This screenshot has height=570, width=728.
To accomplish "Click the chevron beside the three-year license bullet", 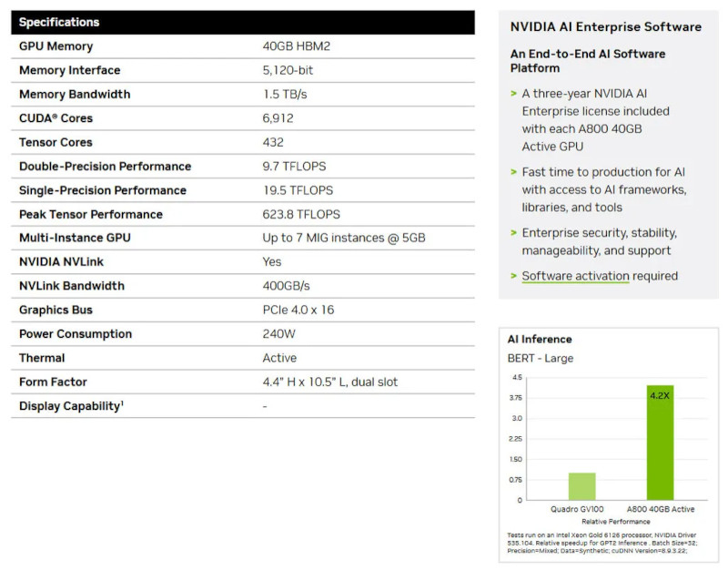I will tap(513, 94).
